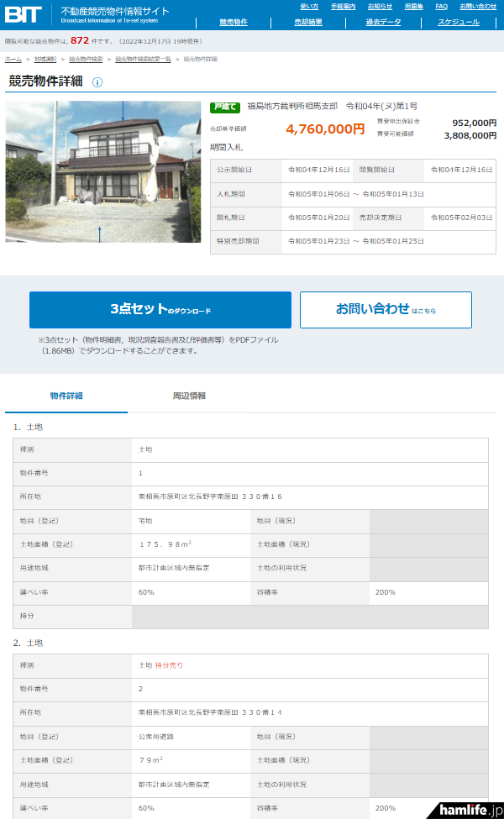This screenshot has width=504, height=819.
Task: Click the FAQ header link
Action: coord(441,7)
